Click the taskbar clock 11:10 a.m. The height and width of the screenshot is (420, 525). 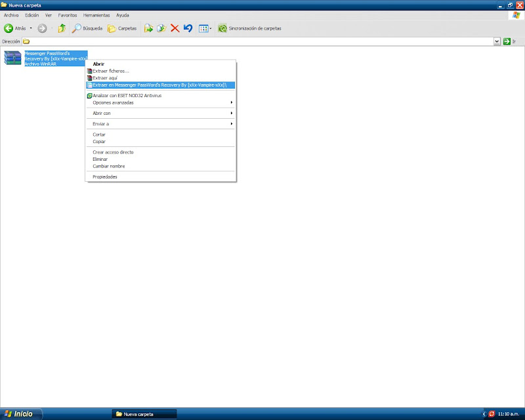point(509,414)
